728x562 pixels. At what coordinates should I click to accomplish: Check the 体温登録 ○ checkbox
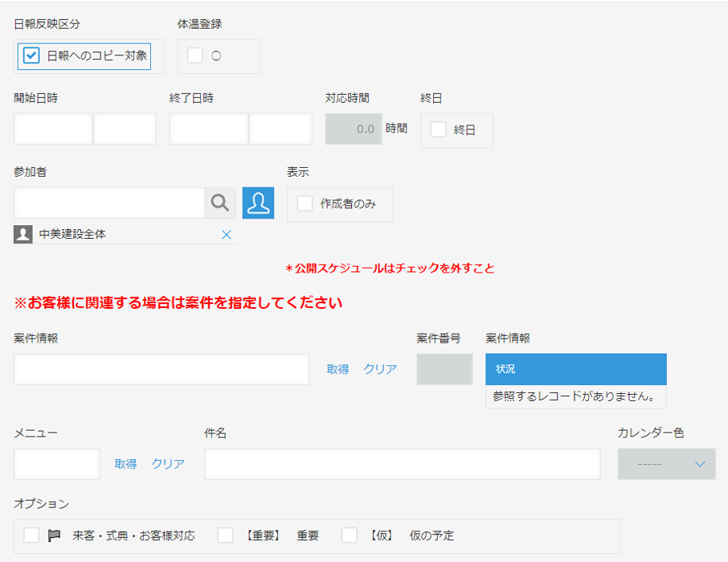point(195,55)
